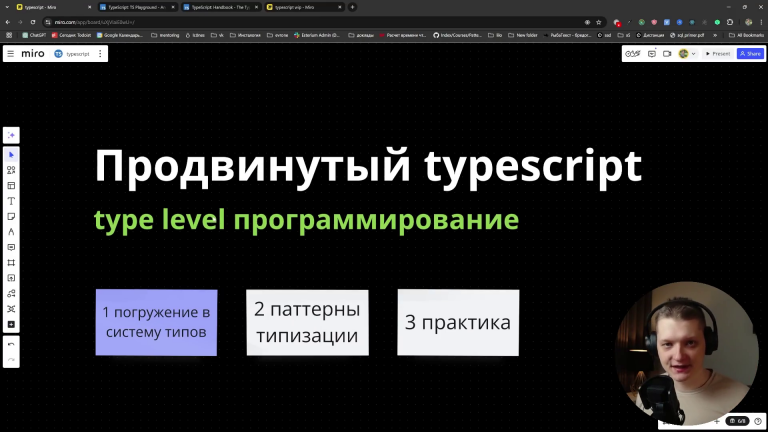768x432 pixels.
Task: Open more apps plus button
Action: (11, 324)
